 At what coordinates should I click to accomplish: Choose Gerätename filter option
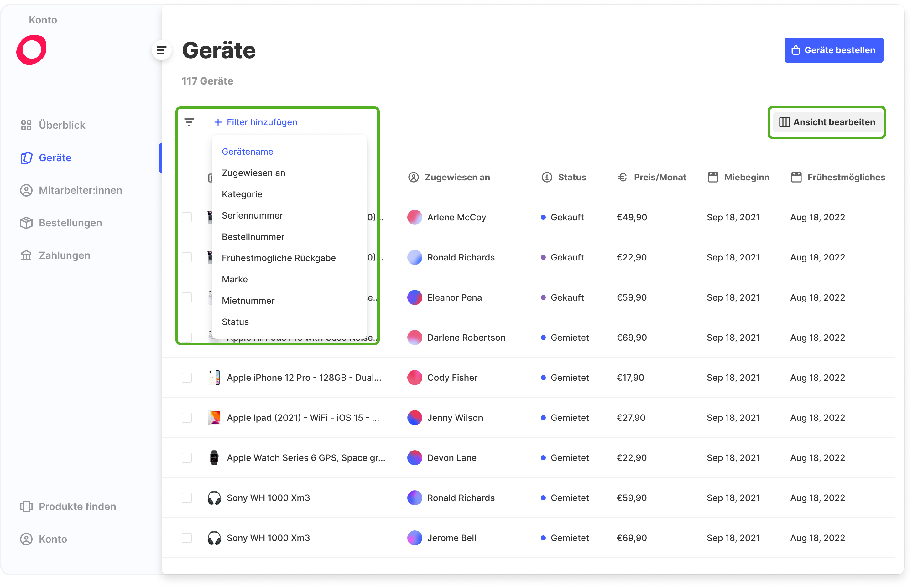[x=248, y=152]
